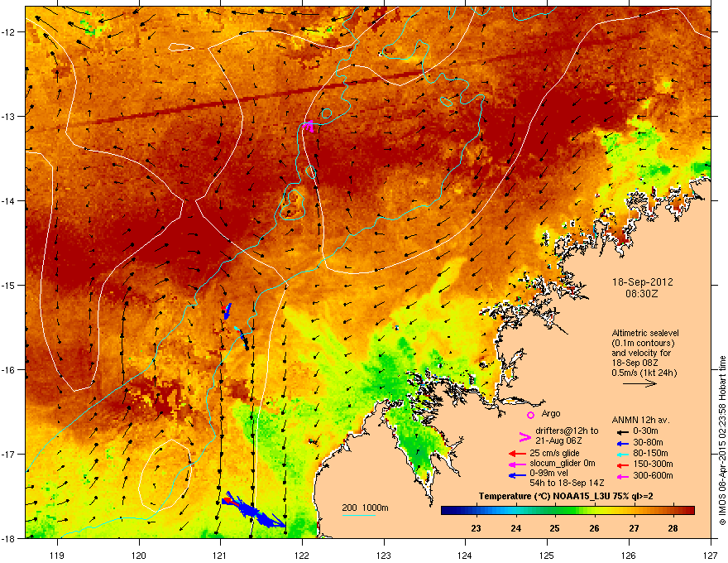728x563 pixels.
Task: Click the 0.5m/s velocity scale arrow
Action: [x=639, y=383]
